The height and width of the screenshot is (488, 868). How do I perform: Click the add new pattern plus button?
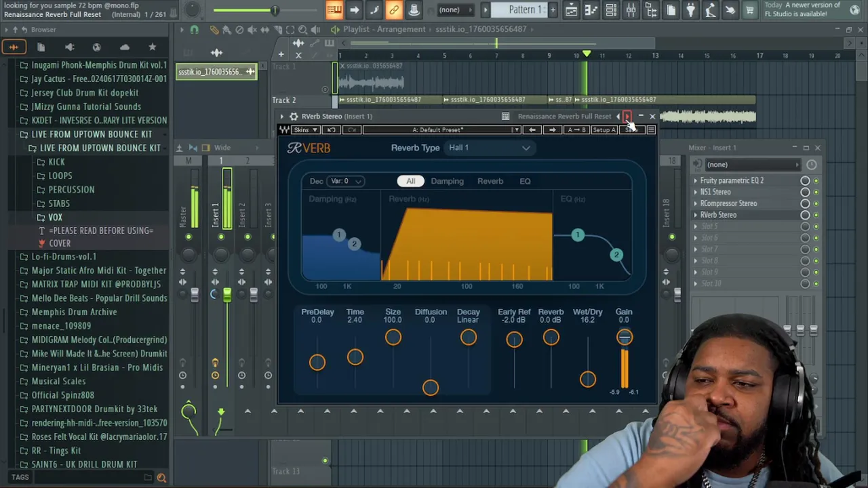click(x=553, y=10)
